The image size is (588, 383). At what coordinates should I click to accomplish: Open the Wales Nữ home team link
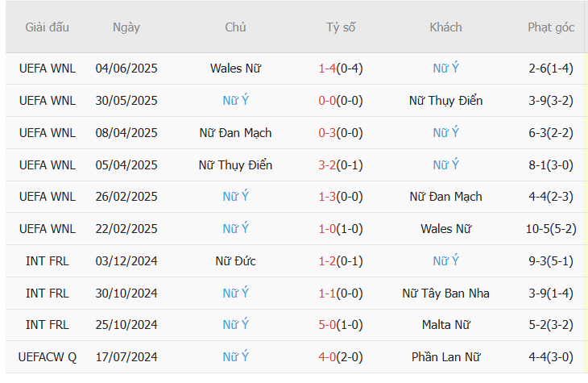coord(235,69)
